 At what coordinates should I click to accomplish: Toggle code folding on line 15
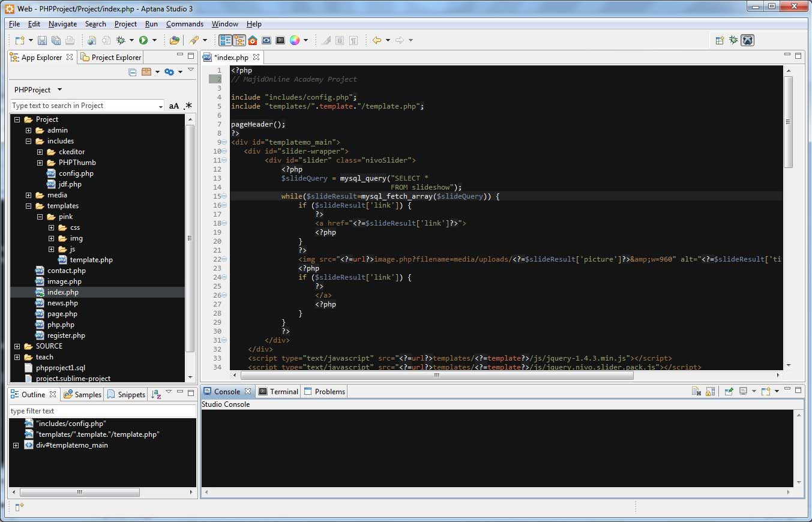[x=224, y=196]
